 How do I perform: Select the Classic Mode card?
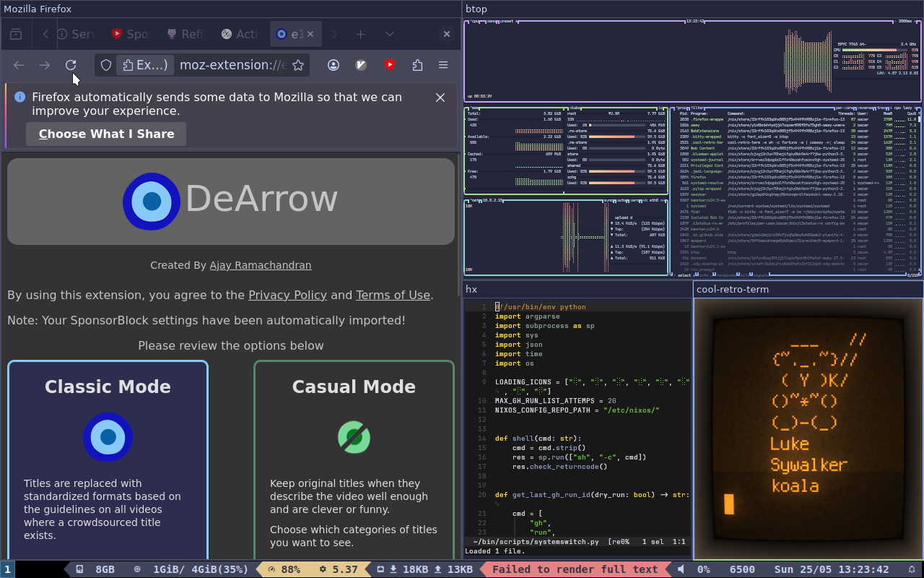(x=108, y=460)
